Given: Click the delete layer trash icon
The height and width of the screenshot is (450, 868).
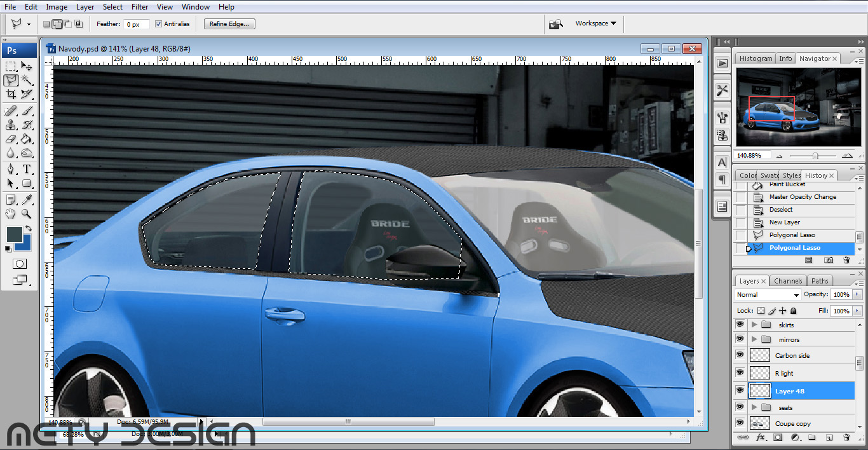Looking at the screenshot, I should tap(846, 437).
